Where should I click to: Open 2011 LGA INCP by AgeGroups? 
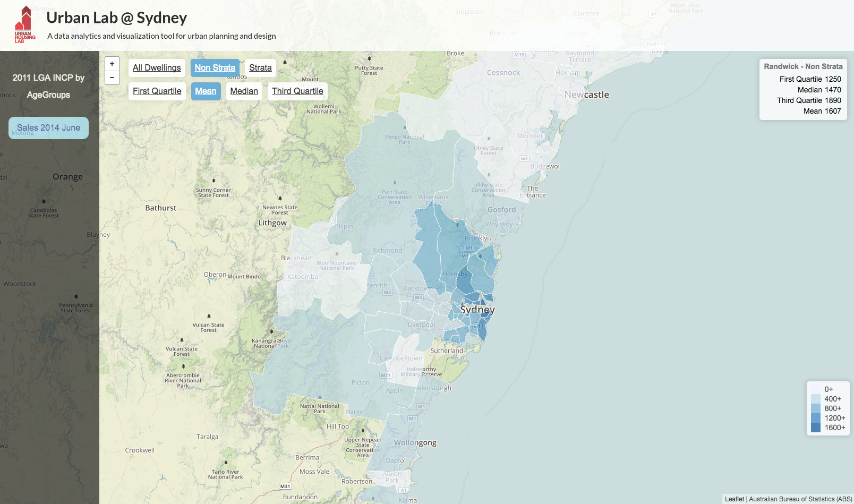coord(49,86)
